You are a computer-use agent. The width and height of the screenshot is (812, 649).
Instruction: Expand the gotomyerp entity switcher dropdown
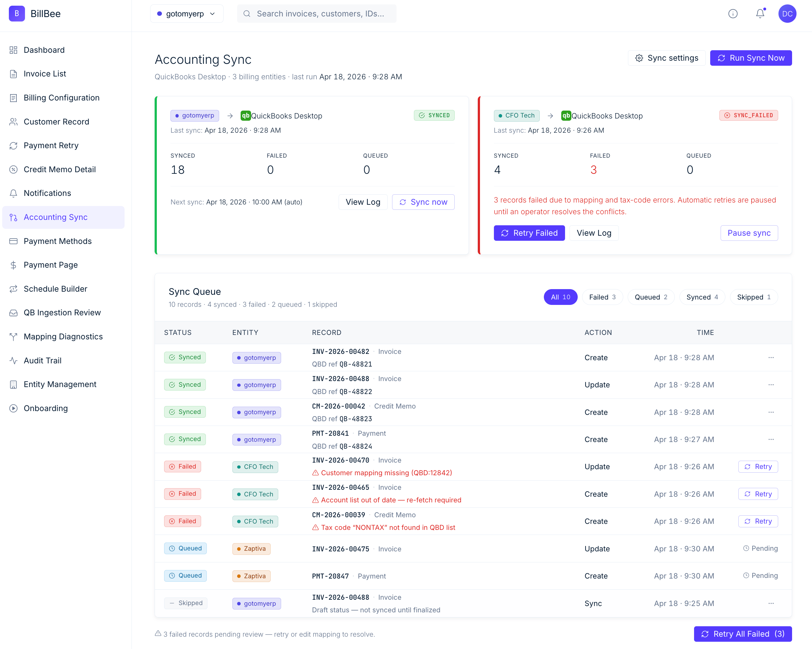click(187, 14)
